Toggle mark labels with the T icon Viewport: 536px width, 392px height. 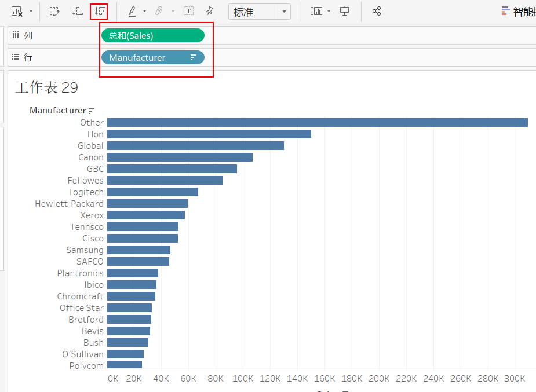tap(188, 11)
